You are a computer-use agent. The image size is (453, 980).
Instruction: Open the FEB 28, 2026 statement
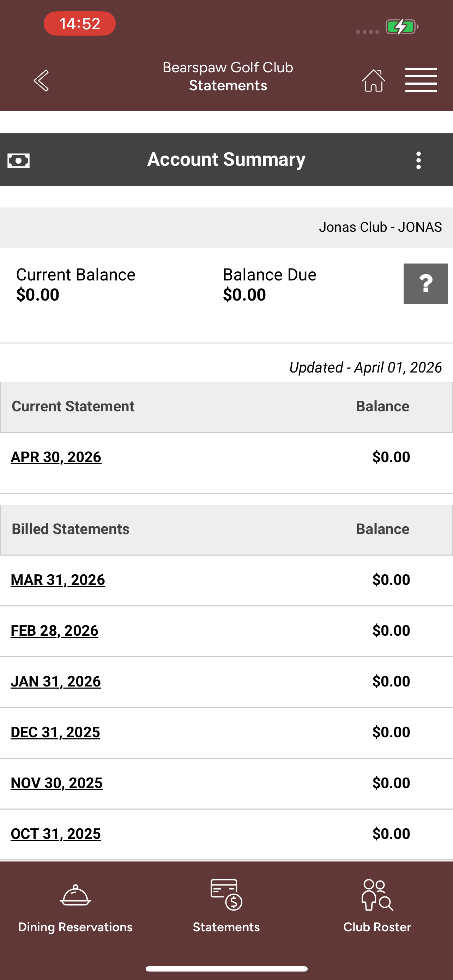[x=54, y=630]
